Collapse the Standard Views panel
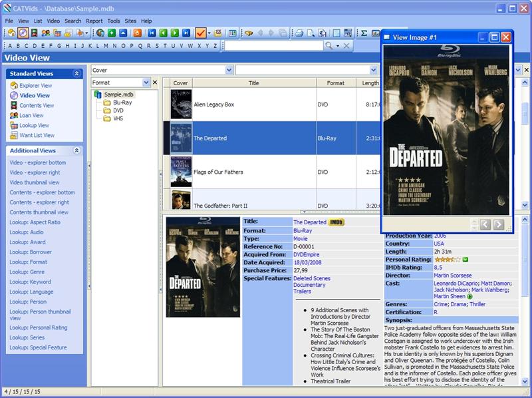Screen dimensions: 532x398 coord(76,73)
